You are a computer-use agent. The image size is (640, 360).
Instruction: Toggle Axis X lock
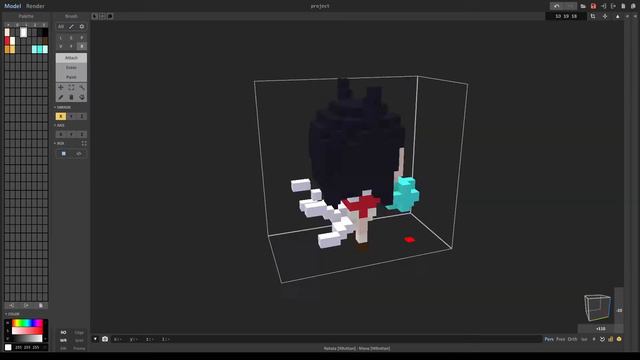(x=61, y=134)
